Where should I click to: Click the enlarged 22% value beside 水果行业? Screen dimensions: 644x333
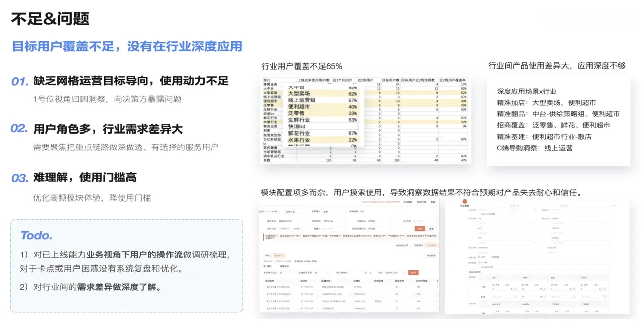[353, 140]
